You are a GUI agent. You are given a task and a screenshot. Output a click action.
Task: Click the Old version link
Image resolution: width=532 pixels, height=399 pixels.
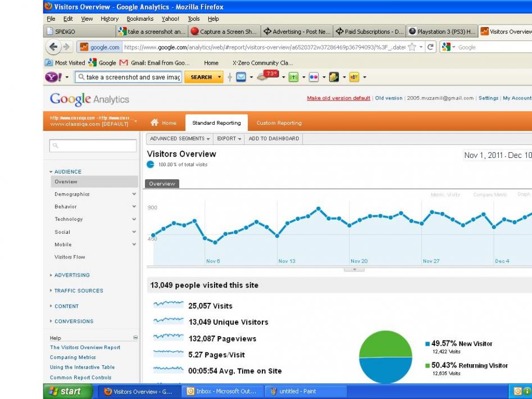pyautogui.click(x=389, y=98)
